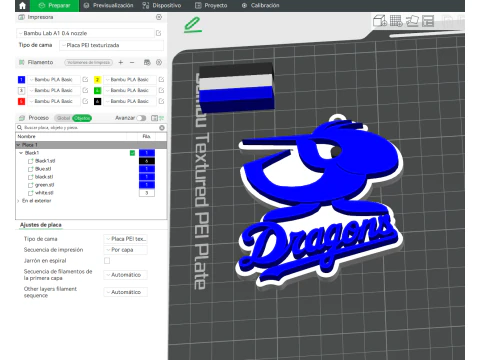
Task: Clear the object search field
Action: coord(162,128)
